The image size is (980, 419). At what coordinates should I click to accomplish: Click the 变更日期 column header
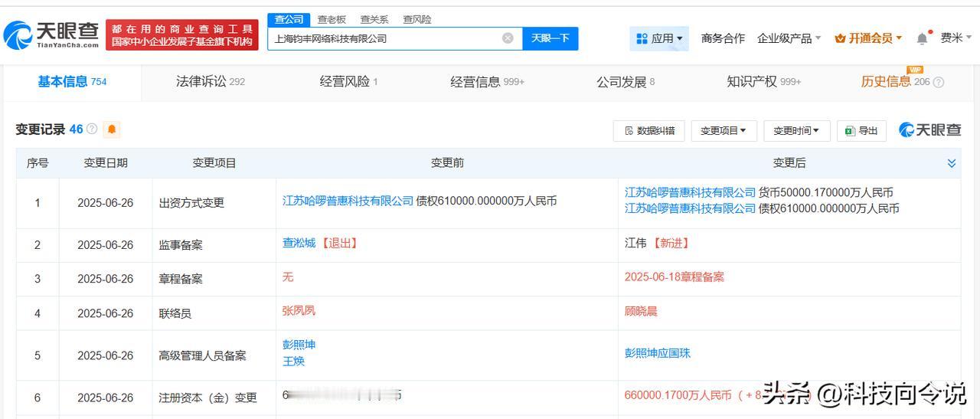(106, 163)
